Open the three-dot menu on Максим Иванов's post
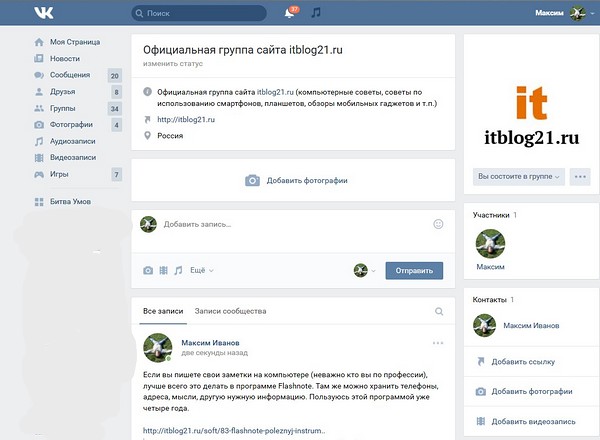Viewport: 600px width, 440px height. 438,343
